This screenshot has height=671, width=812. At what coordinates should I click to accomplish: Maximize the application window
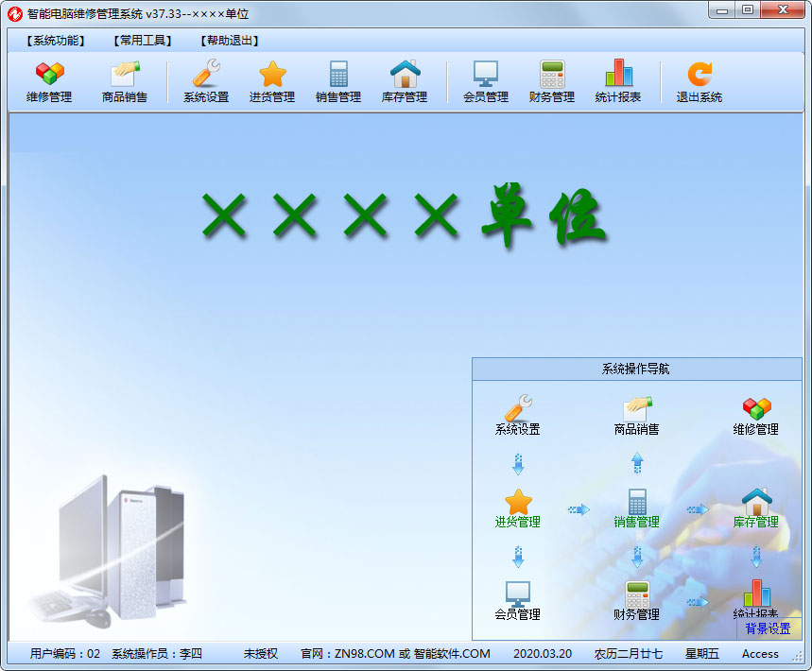748,9
